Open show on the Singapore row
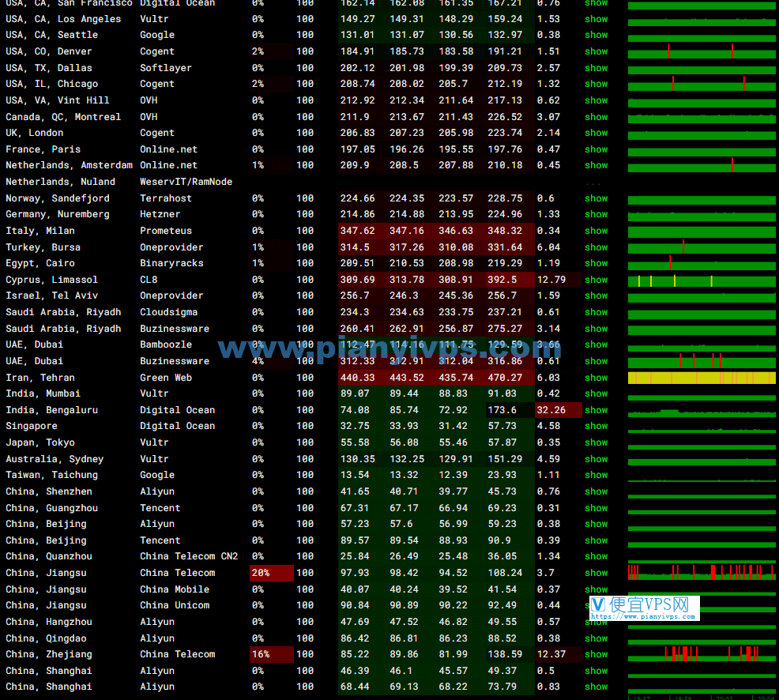Viewport: 779px width, 700px height. coord(596,426)
